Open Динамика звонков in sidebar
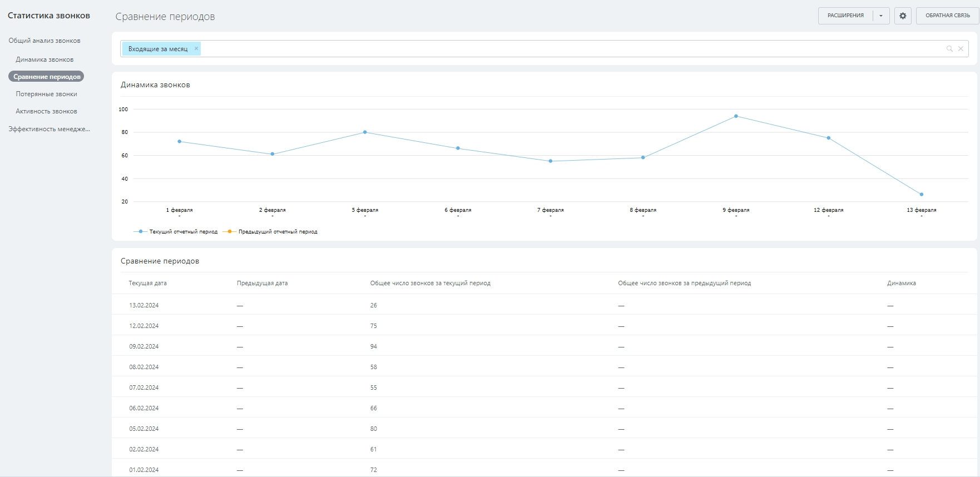This screenshot has width=980, height=477. [44, 59]
